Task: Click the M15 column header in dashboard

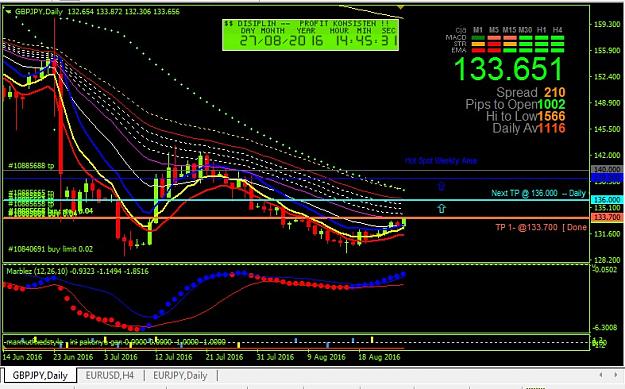Action: (509, 30)
